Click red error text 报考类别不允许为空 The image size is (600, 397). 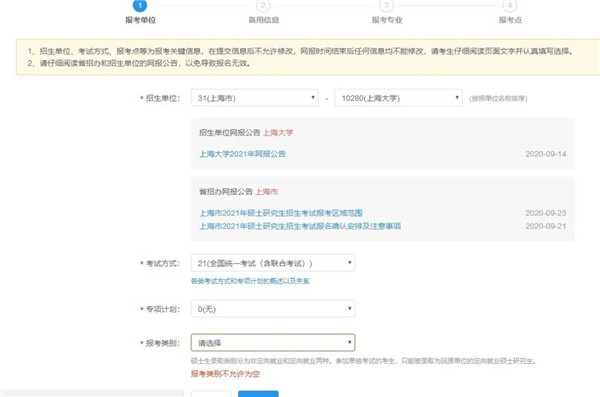pyautogui.click(x=225, y=374)
